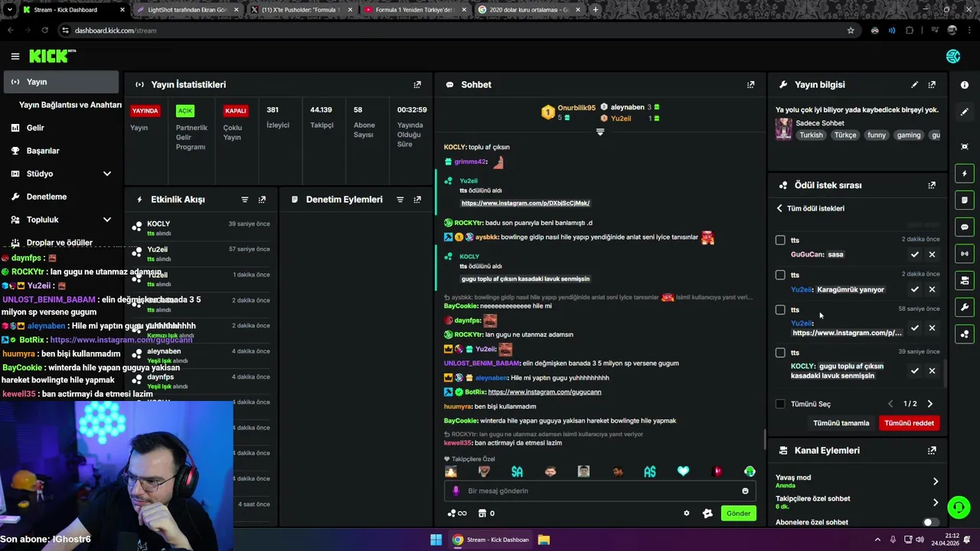Pick the cyan heart emote

point(683,471)
